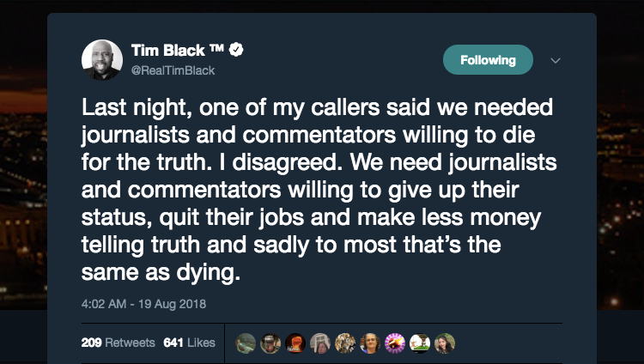
Task: View the 641 Likes list
Action: (x=189, y=343)
